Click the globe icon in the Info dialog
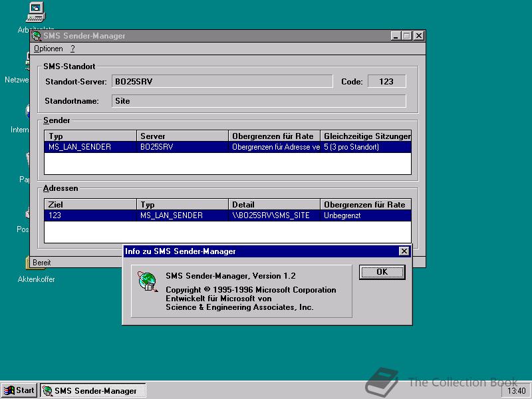Image resolution: width=532 pixels, height=399 pixels. tap(148, 281)
